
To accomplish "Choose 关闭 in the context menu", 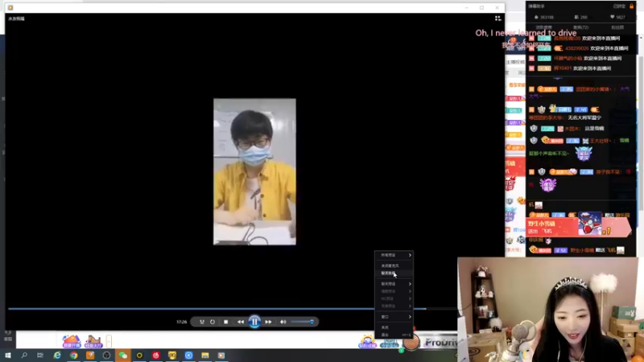I will coord(394,327).
